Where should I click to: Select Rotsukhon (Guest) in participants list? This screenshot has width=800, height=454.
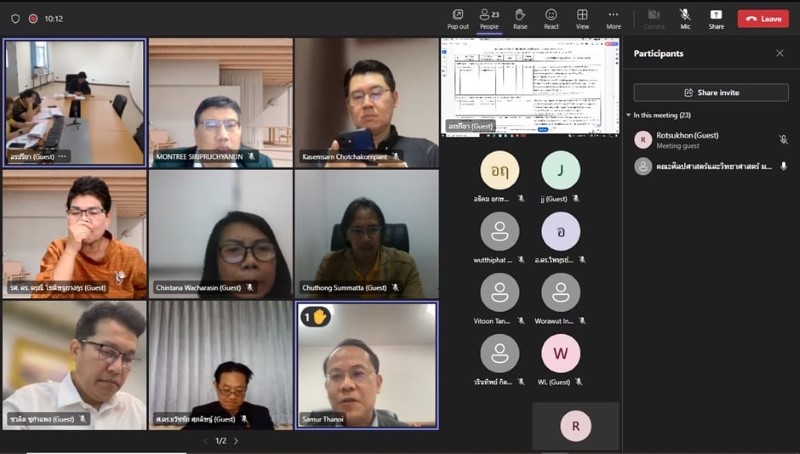(711, 140)
